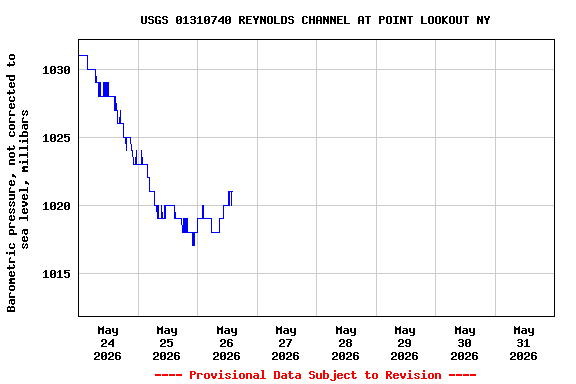Click the y-axis label '1030'
This screenshot has width=576, height=384.
pos(56,70)
